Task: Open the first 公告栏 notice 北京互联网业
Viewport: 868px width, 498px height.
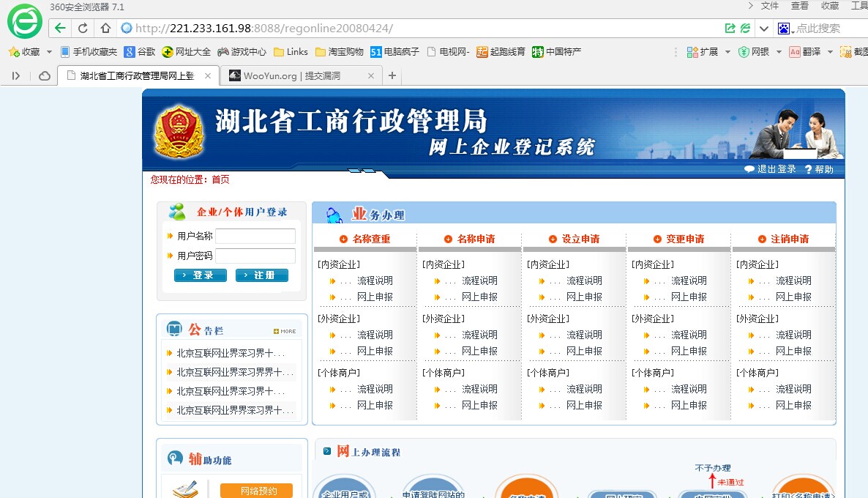Action: pyautogui.click(x=231, y=353)
